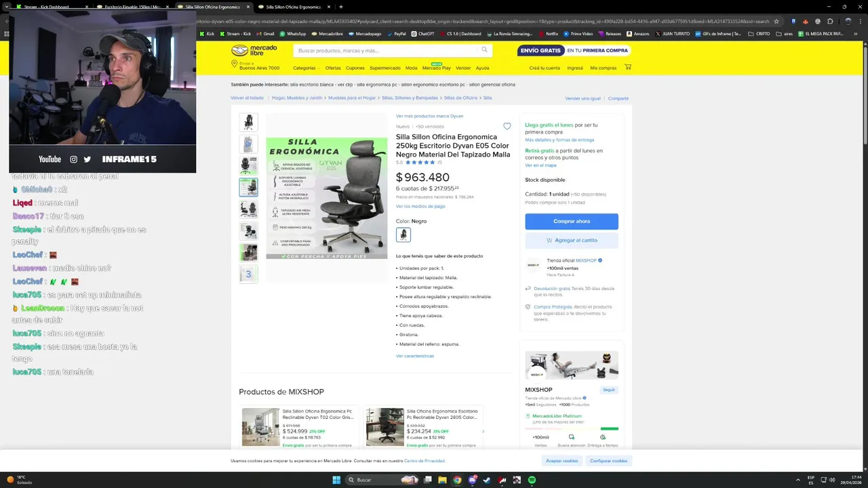Click Ver características link
The image size is (868, 488).
[415, 356]
